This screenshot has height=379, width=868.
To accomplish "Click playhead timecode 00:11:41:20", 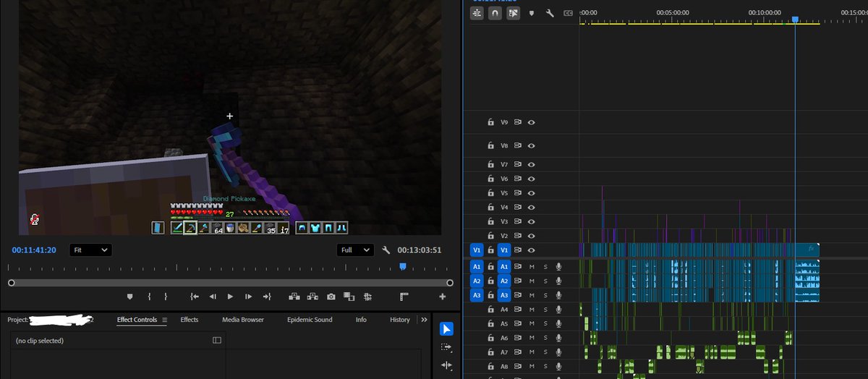I will (34, 250).
